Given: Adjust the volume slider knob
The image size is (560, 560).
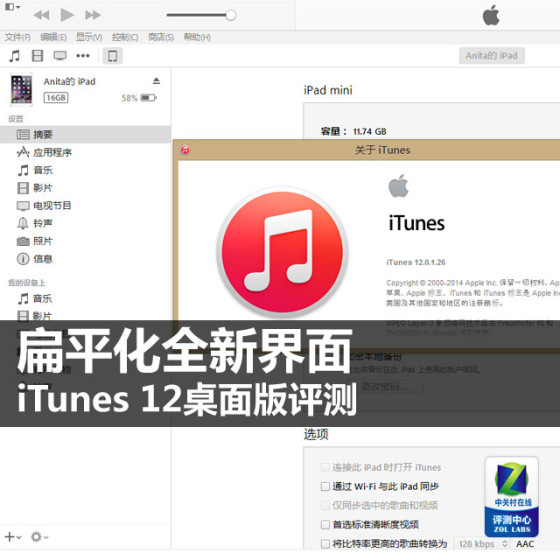Looking at the screenshot, I should 231,15.
